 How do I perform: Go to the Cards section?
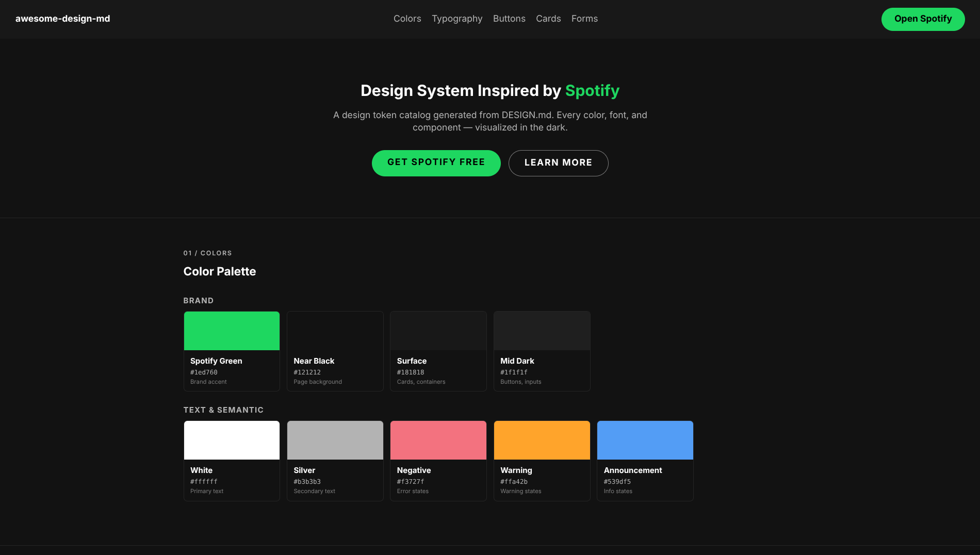tap(548, 19)
